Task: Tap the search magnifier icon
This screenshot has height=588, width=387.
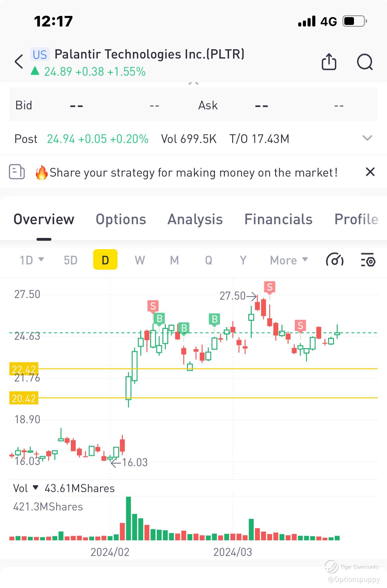Action: (365, 62)
